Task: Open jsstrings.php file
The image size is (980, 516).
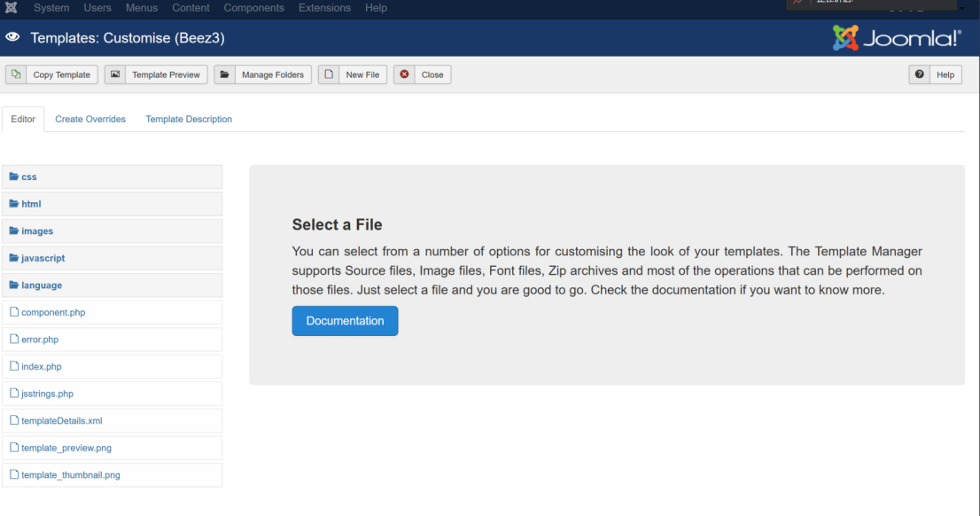Action: point(112,394)
